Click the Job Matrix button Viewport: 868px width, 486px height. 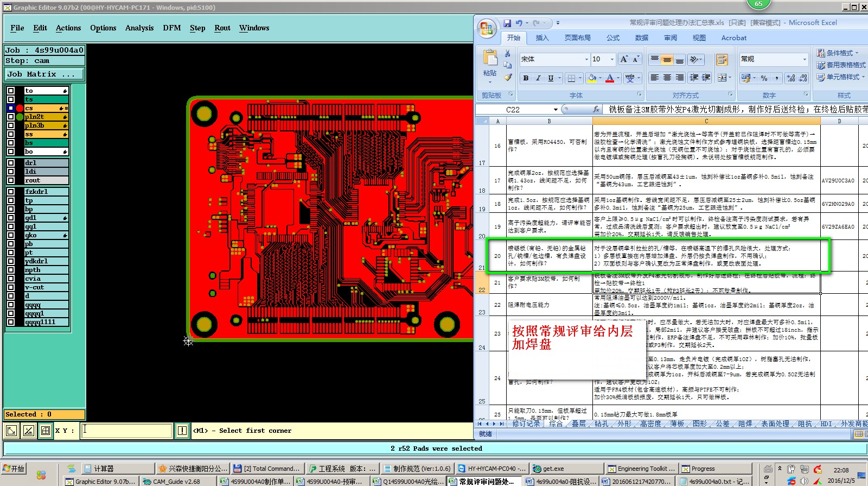point(44,74)
